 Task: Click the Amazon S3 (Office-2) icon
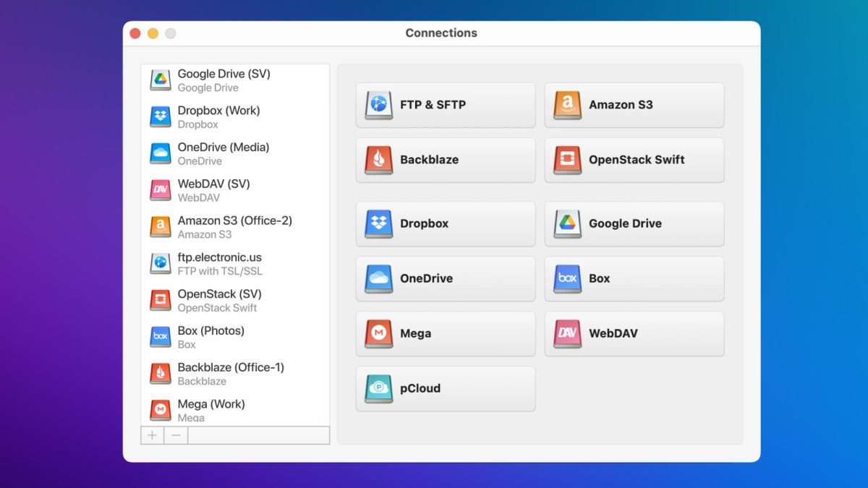point(161,227)
